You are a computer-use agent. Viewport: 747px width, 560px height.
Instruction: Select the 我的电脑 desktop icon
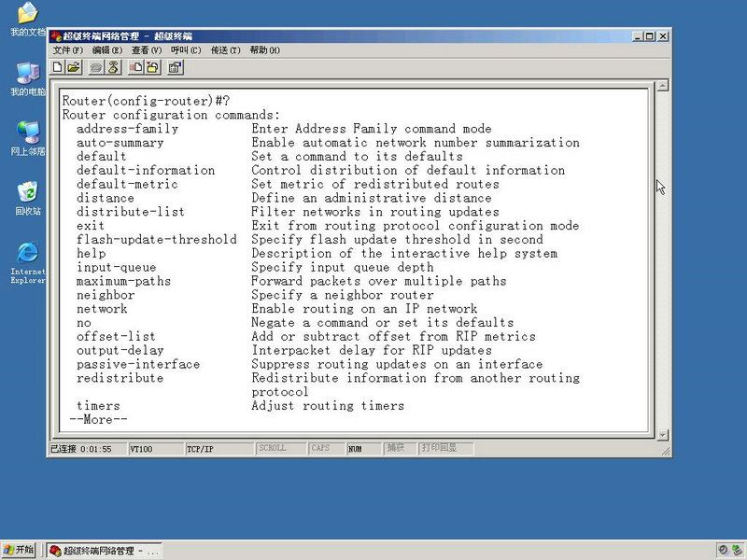point(28,79)
